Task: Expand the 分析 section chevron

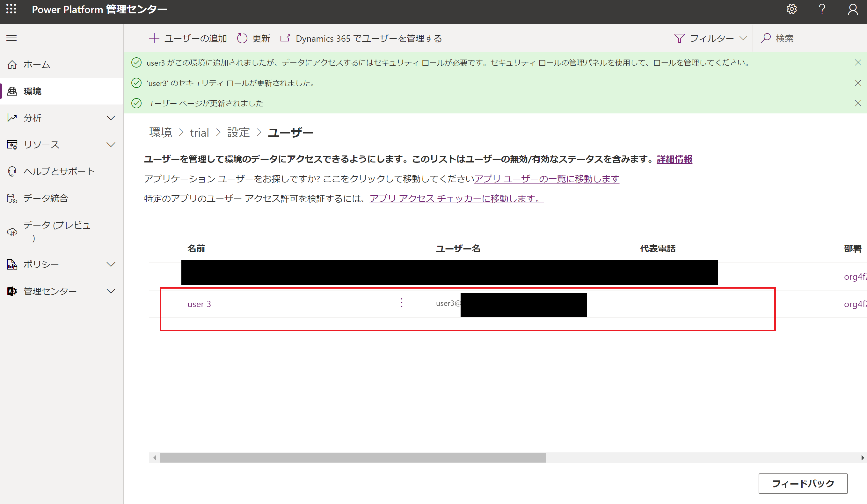Action: tap(111, 118)
